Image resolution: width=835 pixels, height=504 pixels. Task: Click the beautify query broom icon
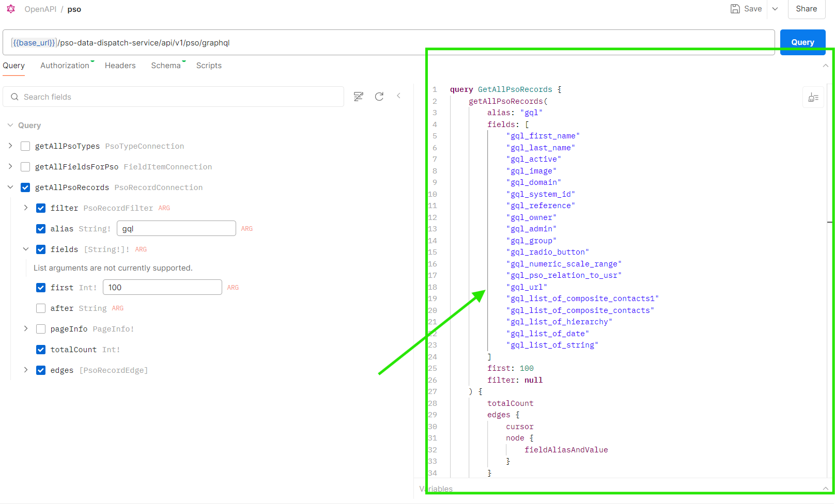click(813, 98)
